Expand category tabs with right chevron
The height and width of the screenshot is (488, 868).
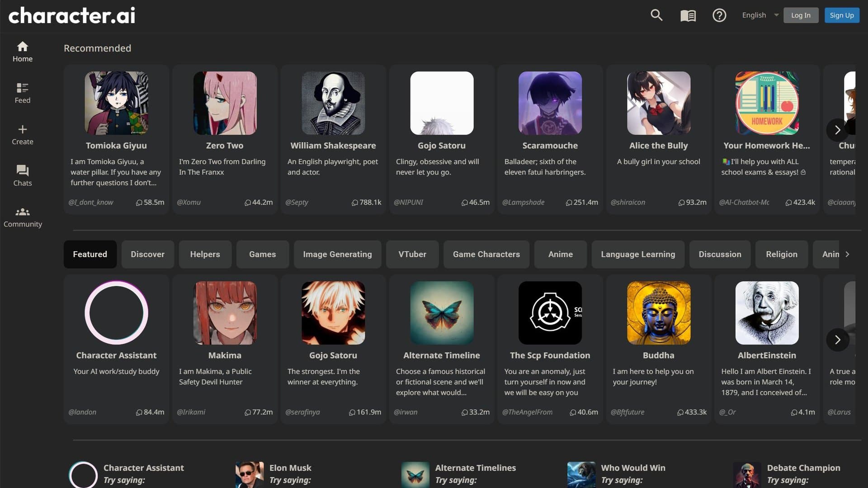(847, 254)
